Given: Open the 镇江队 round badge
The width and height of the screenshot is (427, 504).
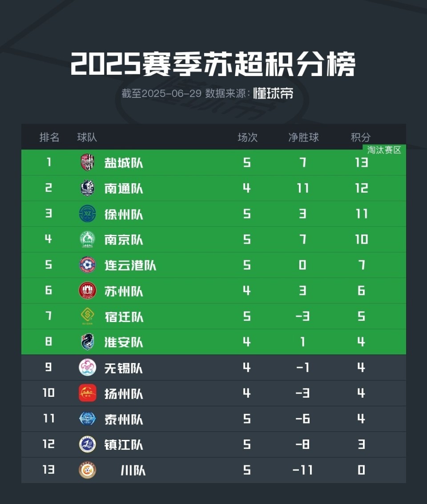Looking at the screenshot, I should (87, 444).
